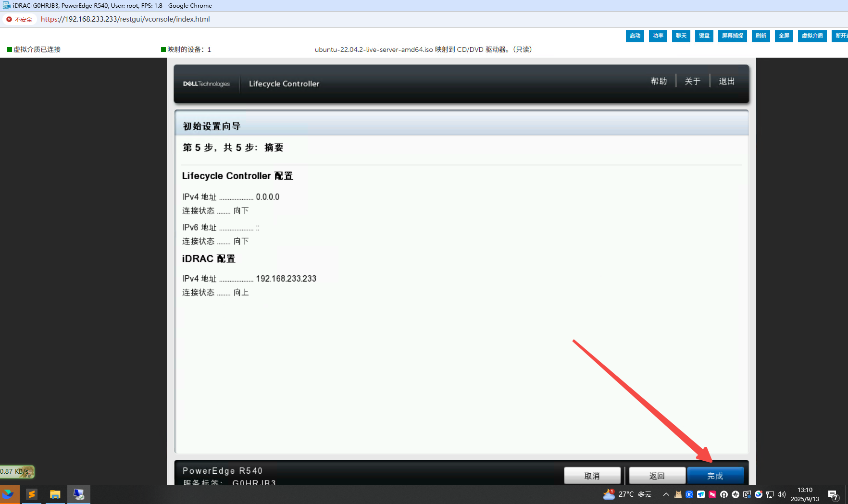Screen dimensions: 848x504
Task: Open the 关于 (About) menu link
Action: 692,81
